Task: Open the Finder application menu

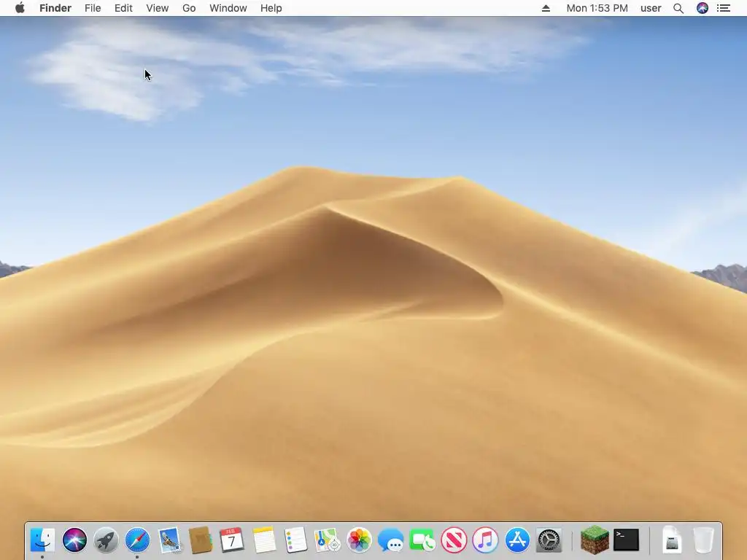Action: tap(55, 8)
